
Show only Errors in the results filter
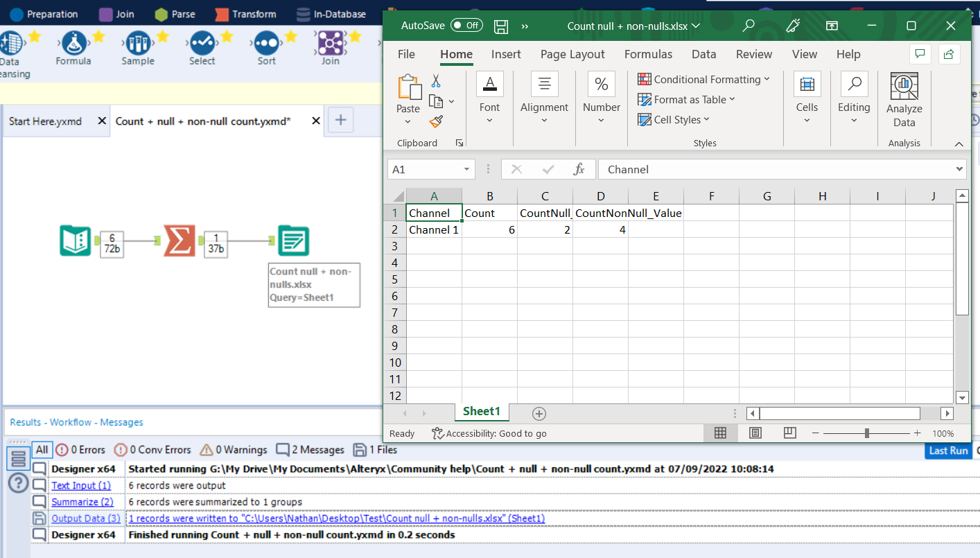pos(80,450)
